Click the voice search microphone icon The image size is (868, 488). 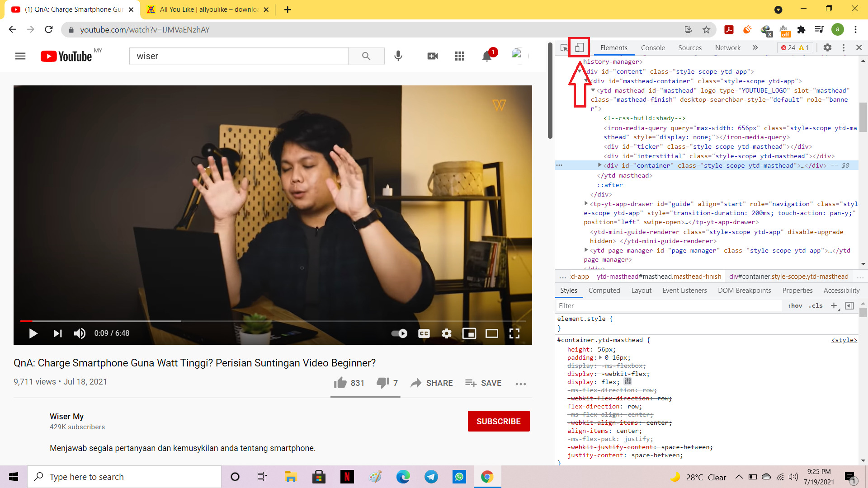[398, 56]
